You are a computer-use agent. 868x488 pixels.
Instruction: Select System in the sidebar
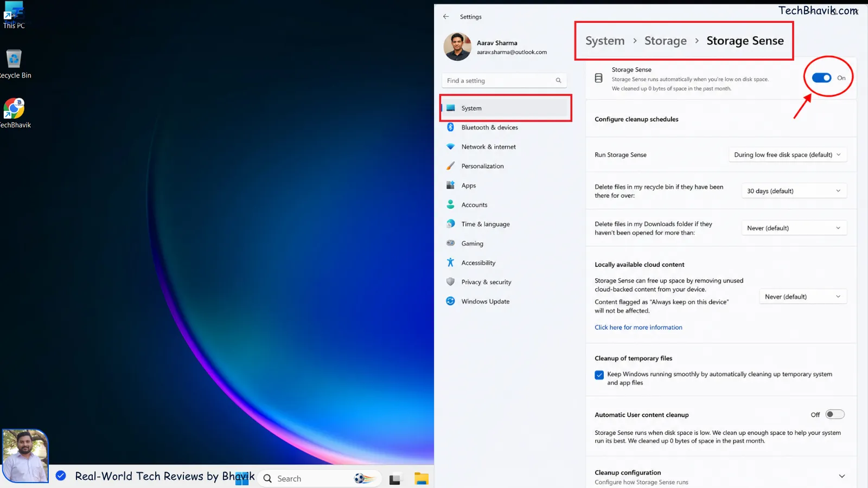tap(505, 108)
